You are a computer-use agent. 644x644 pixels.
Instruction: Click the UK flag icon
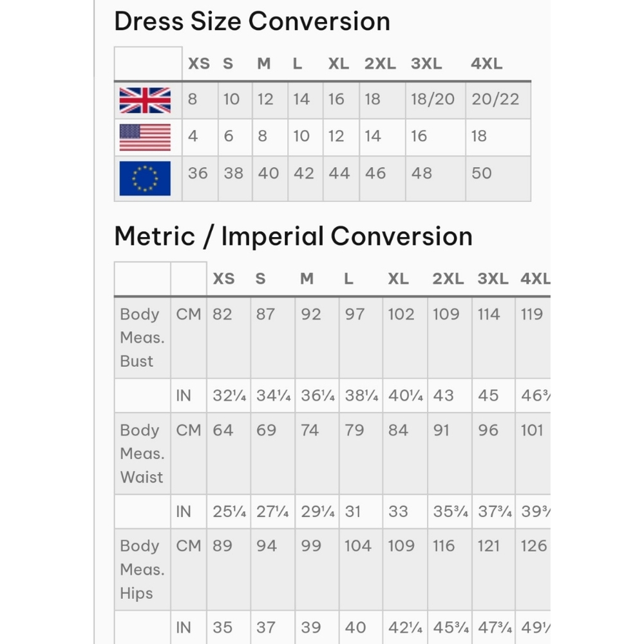pos(145,100)
